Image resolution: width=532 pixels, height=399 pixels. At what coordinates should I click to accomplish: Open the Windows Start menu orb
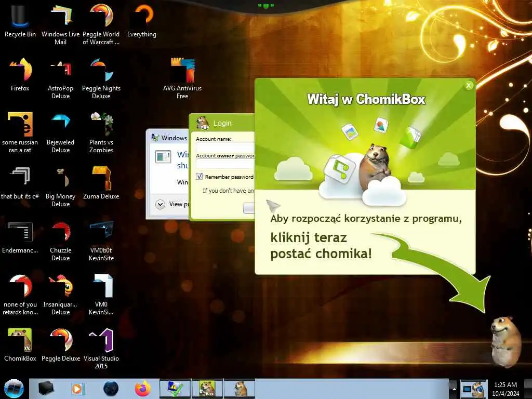click(x=14, y=389)
